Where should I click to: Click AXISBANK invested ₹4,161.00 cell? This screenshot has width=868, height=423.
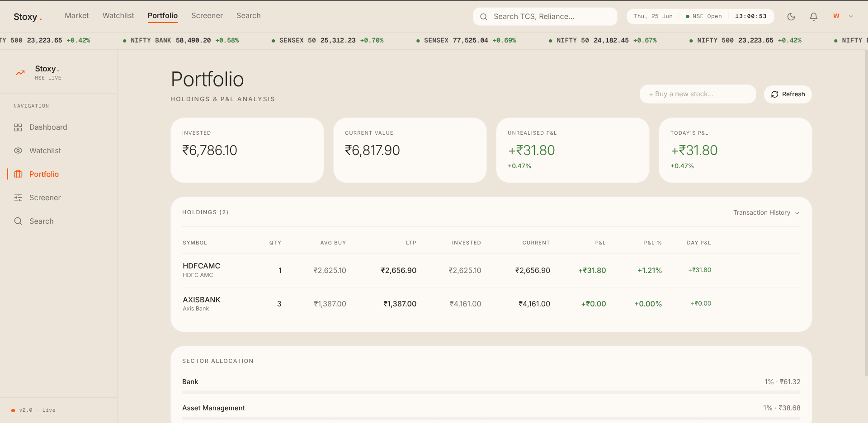point(465,304)
